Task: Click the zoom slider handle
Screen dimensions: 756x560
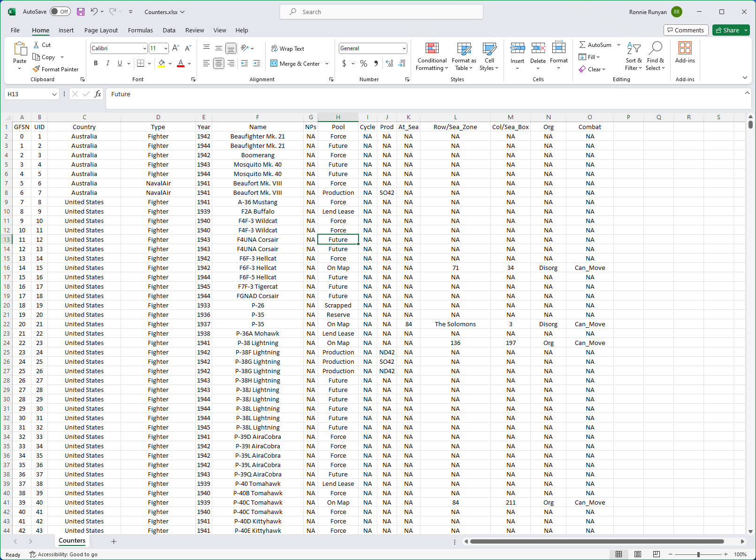Action: (698, 554)
